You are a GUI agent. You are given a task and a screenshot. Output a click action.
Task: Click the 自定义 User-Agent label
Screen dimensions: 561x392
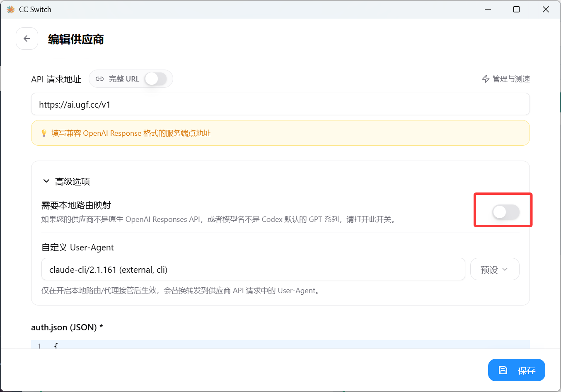[x=77, y=248]
